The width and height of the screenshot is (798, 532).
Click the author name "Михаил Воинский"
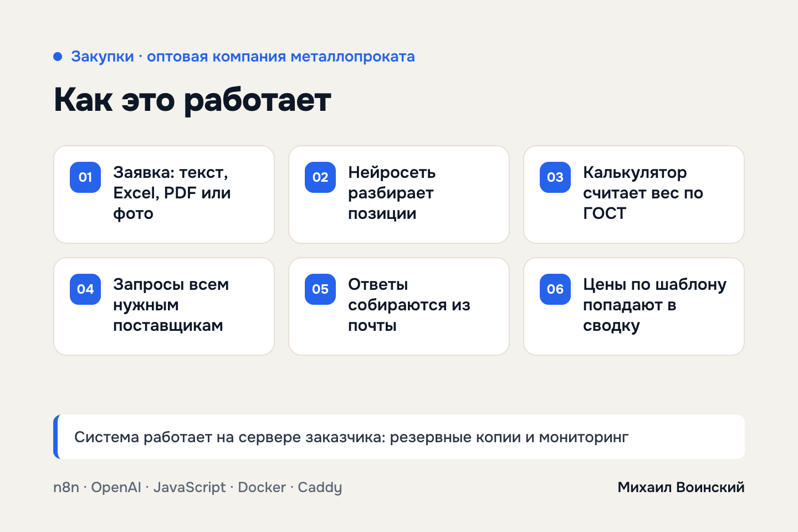pos(681,487)
